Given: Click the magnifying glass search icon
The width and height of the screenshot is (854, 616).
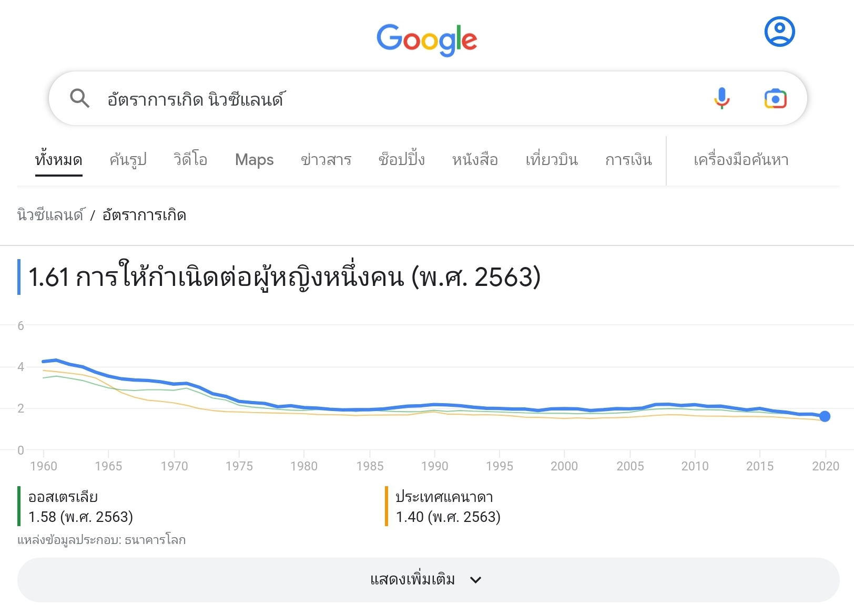Looking at the screenshot, I should coord(79,98).
